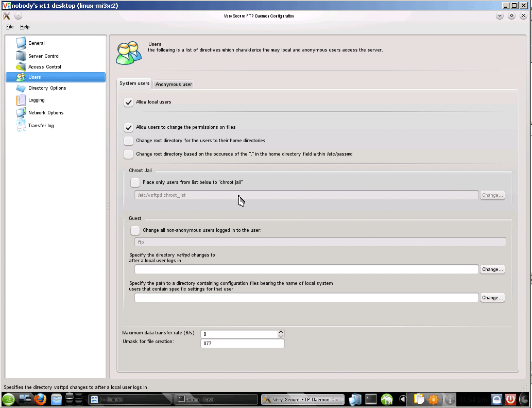
Task: Click the desktop pager in taskbar
Action: click(74, 399)
